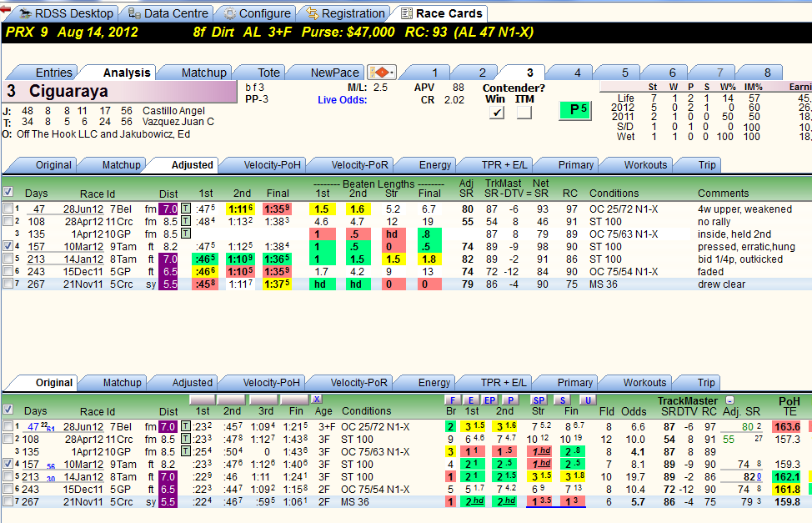Viewport: 812px width, 523px height.
Task: Click the comment 'drew clear'
Action: tap(721, 284)
